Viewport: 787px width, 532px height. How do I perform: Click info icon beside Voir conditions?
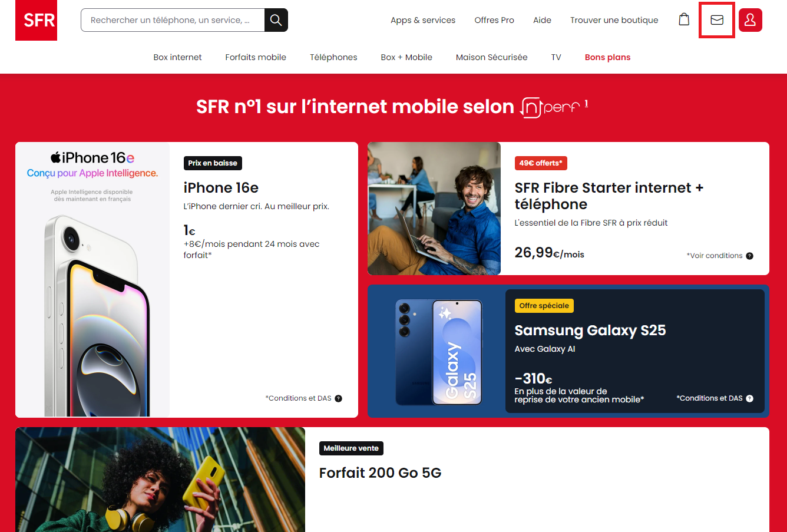coord(749,256)
